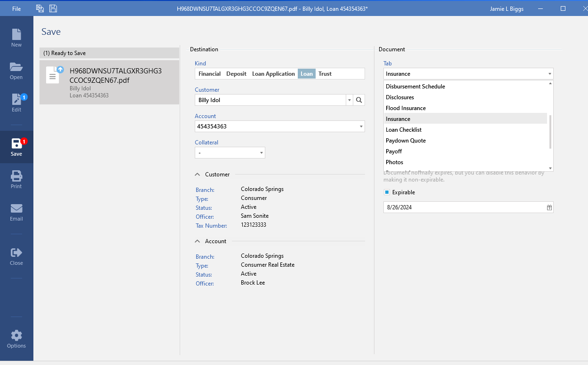
Task: Select the Deposit kind option
Action: click(236, 74)
